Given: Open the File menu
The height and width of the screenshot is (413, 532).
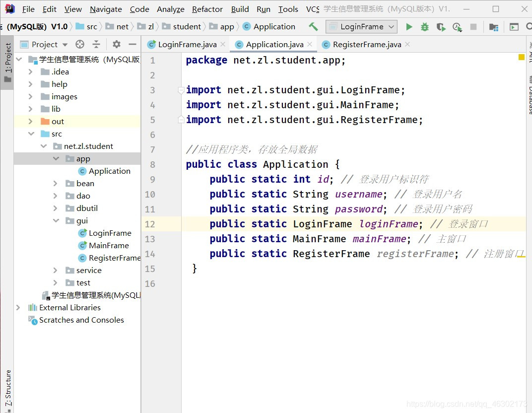Looking at the screenshot, I should (x=28, y=9).
